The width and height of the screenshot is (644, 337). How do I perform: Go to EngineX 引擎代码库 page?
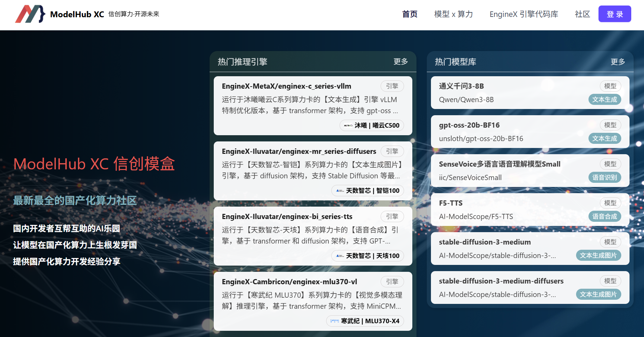point(524,14)
